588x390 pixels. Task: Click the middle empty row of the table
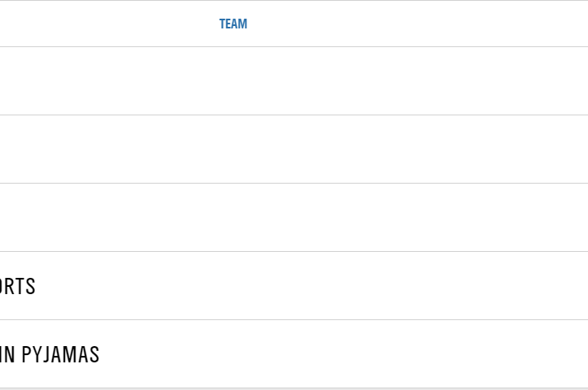click(x=294, y=149)
